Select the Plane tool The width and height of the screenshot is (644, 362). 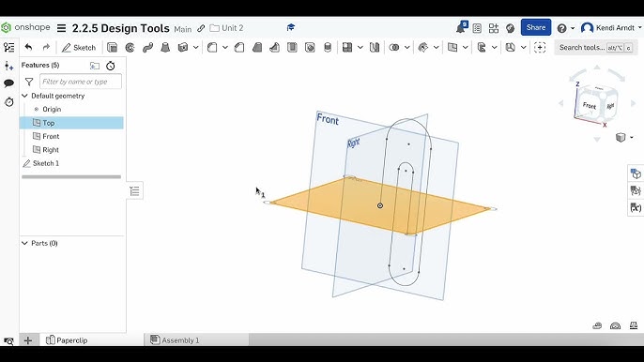pyautogui.click(x=452, y=48)
